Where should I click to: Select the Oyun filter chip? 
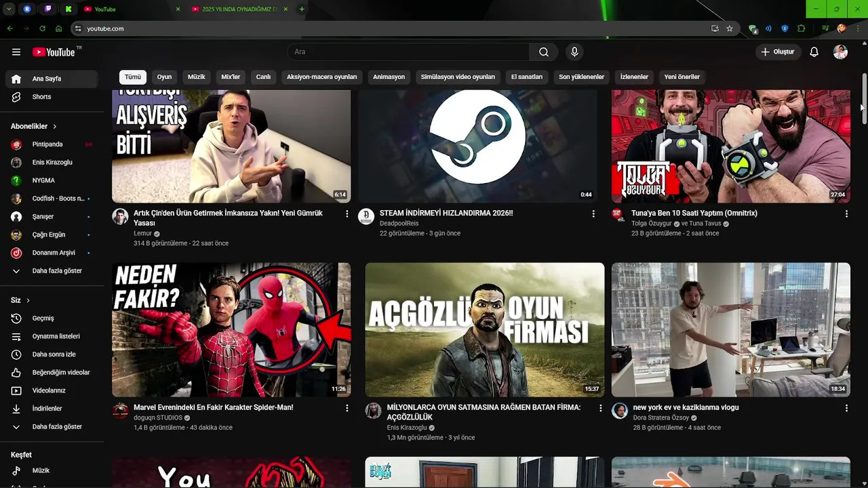tap(165, 77)
